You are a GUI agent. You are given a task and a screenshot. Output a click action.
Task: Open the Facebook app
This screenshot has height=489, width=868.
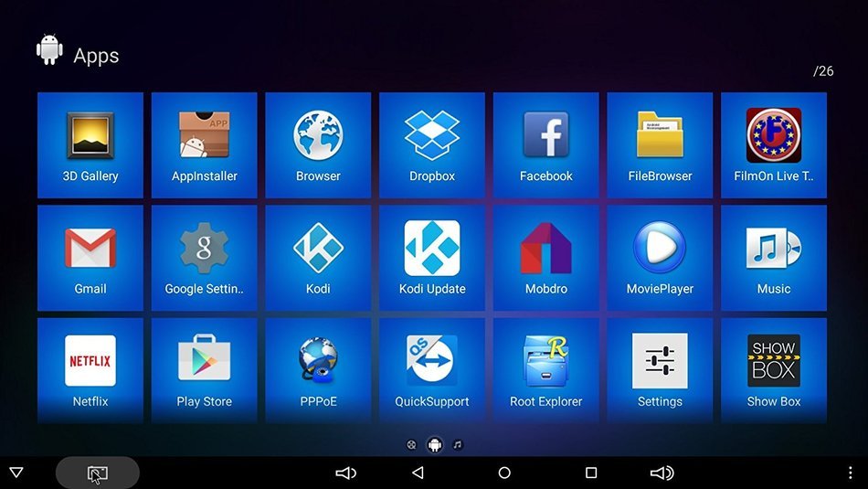tap(546, 145)
